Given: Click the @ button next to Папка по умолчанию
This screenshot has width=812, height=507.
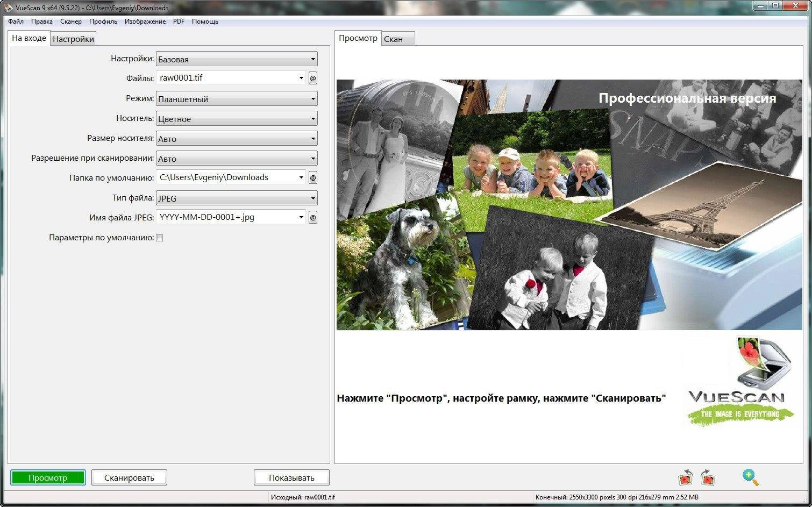Looking at the screenshot, I should tap(313, 177).
